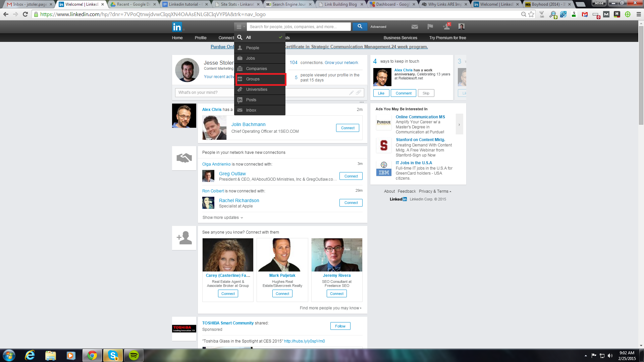Open Internet Explorer from taskbar
Viewport: 644px width, 362px height.
click(30, 355)
